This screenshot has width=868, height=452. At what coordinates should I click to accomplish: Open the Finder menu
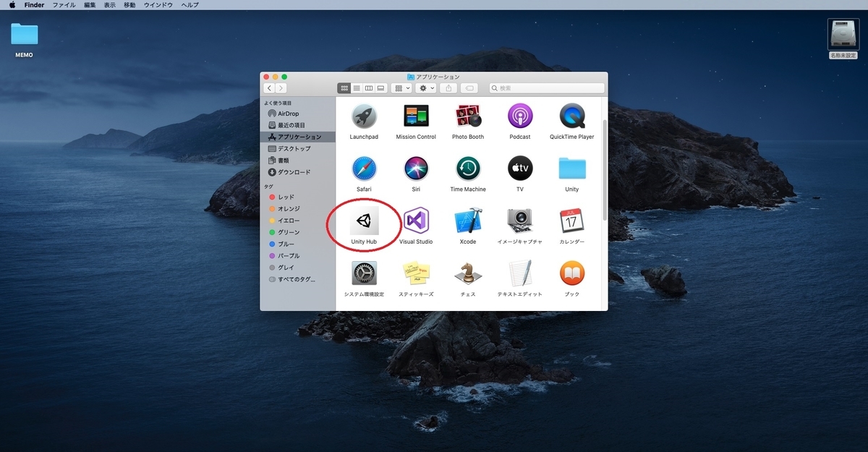coord(34,5)
